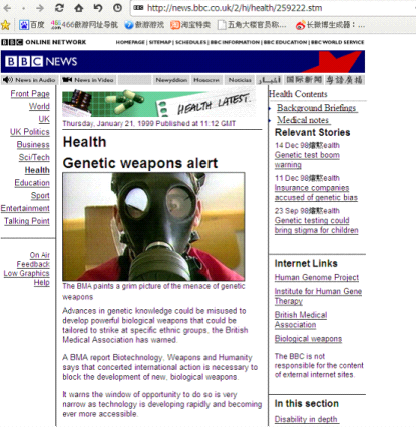The width and height of the screenshot is (416, 427).
Task: Open News in Video tab
Action: point(88,80)
